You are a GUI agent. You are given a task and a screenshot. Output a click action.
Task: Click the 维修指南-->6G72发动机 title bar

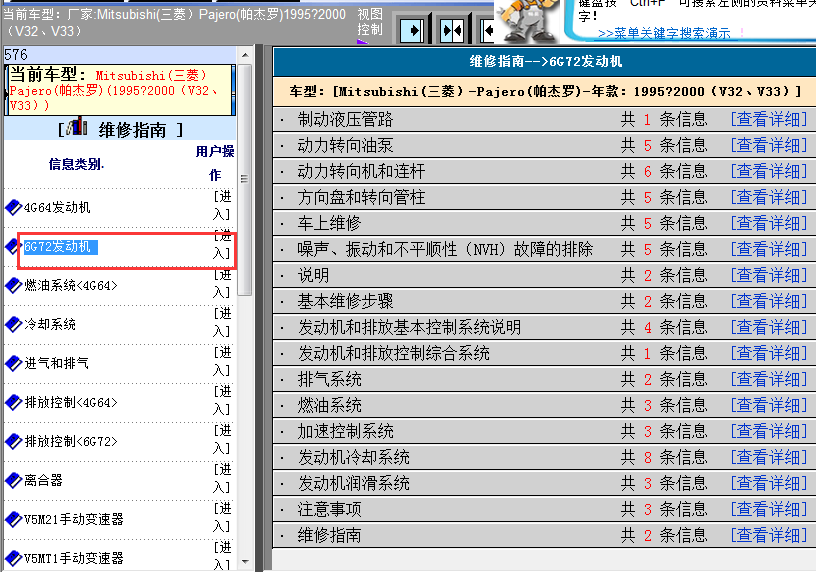click(x=545, y=61)
